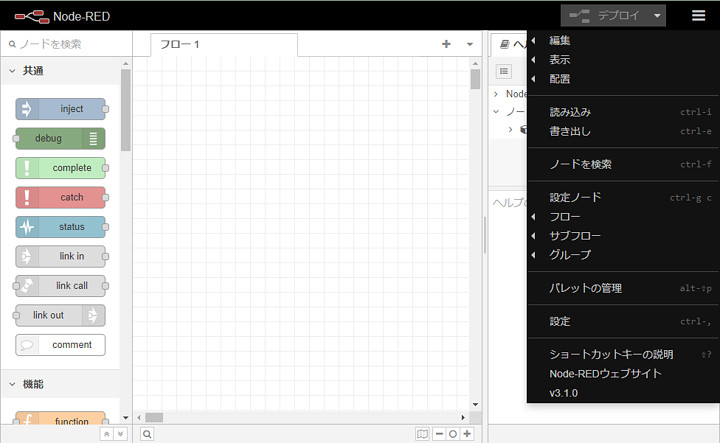720x443 pixels.
Task: Click the palette scroll down arrow
Action: pos(126,418)
